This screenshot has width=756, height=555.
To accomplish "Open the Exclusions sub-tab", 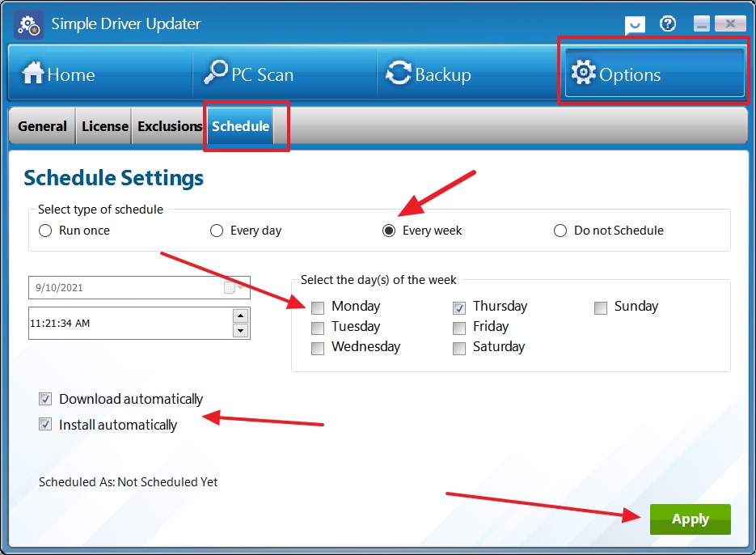I will 170,126.
